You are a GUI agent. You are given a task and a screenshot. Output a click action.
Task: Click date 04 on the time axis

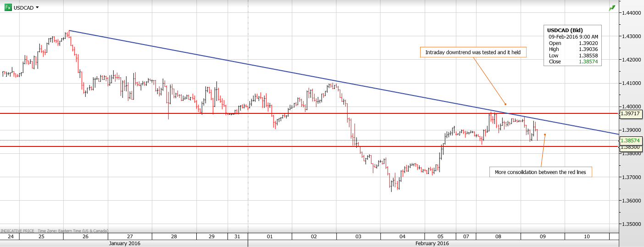pyautogui.click(x=402, y=236)
